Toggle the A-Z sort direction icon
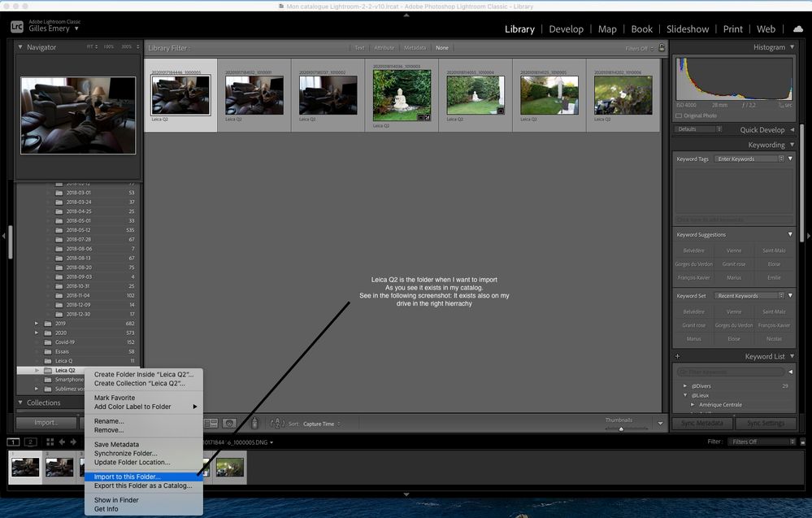The image size is (812, 518). (277, 423)
